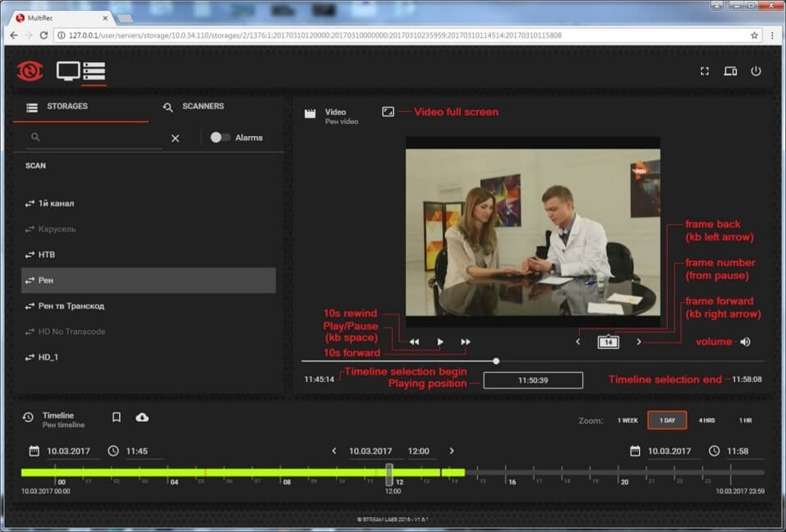
Task: Set zoom to 1 WEEK
Action: point(627,420)
